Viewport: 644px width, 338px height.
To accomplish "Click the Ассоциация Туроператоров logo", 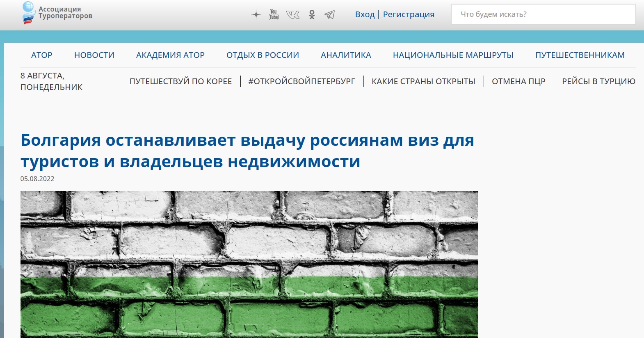I will (x=57, y=13).
